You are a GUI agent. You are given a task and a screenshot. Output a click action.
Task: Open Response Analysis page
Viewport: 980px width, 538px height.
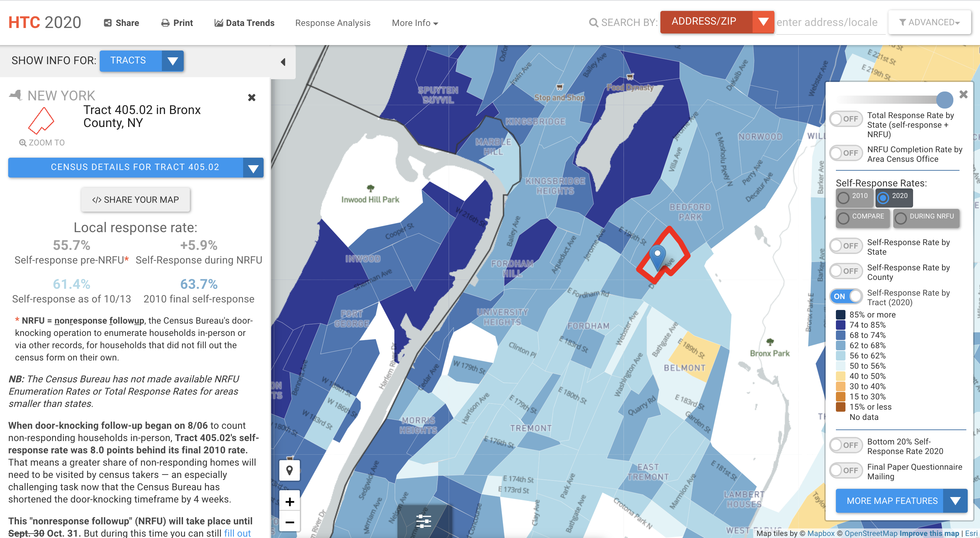point(333,23)
